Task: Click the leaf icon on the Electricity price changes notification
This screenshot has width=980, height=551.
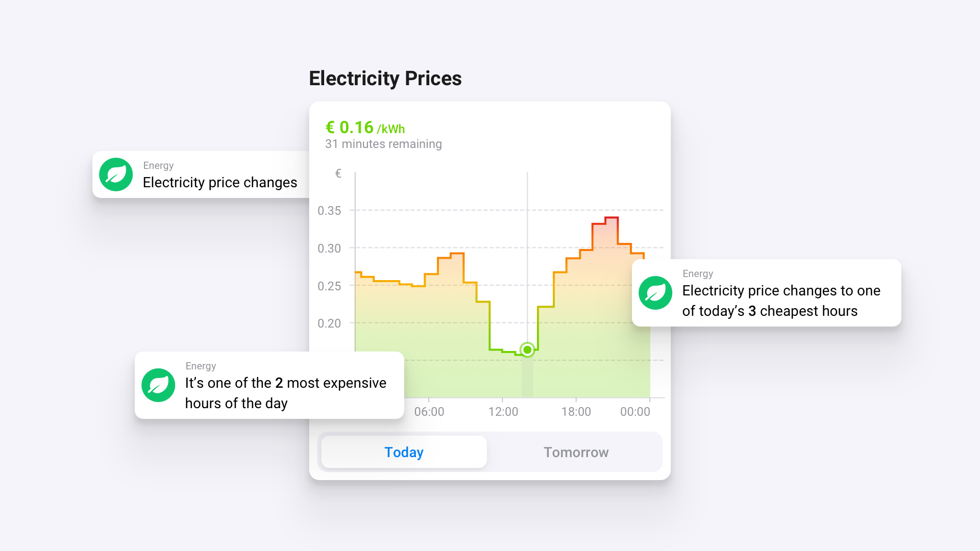Action: [x=116, y=174]
